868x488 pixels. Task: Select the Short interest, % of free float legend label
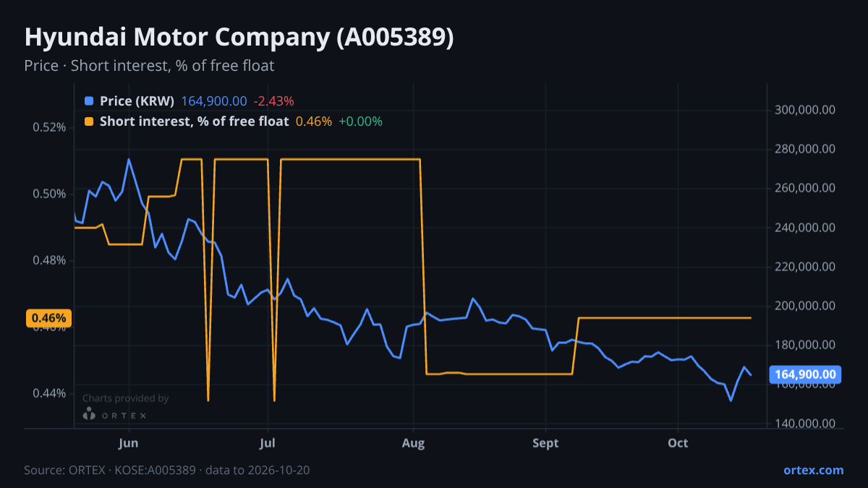tap(195, 121)
